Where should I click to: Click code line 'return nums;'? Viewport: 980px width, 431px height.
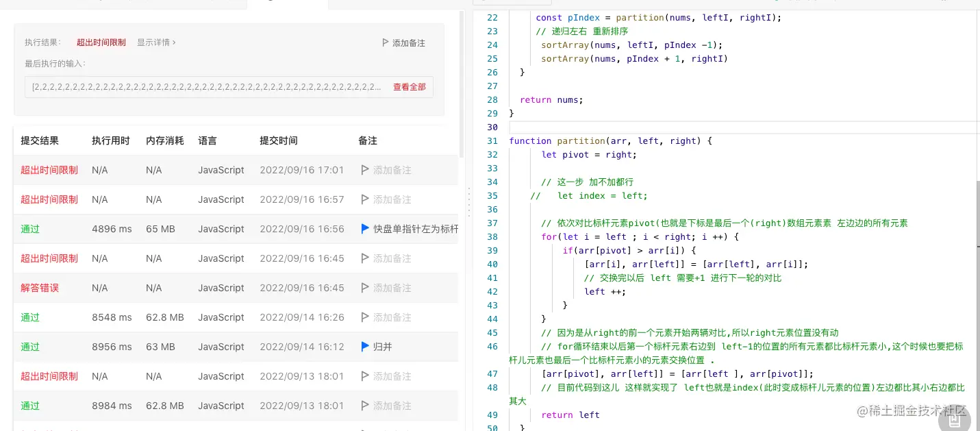551,99
